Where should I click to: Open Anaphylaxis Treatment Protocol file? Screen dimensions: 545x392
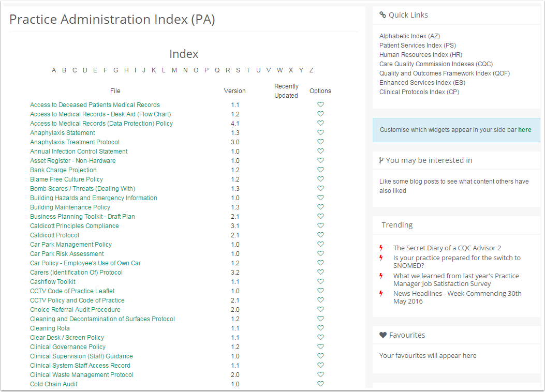click(75, 142)
